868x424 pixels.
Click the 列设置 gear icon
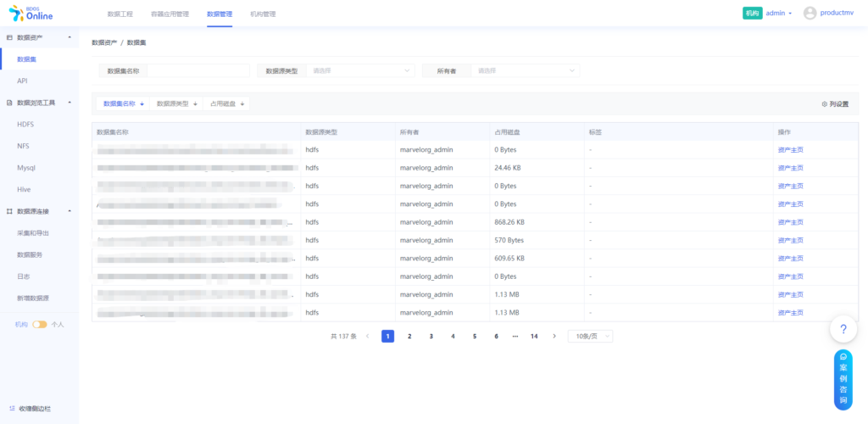pos(824,104)
